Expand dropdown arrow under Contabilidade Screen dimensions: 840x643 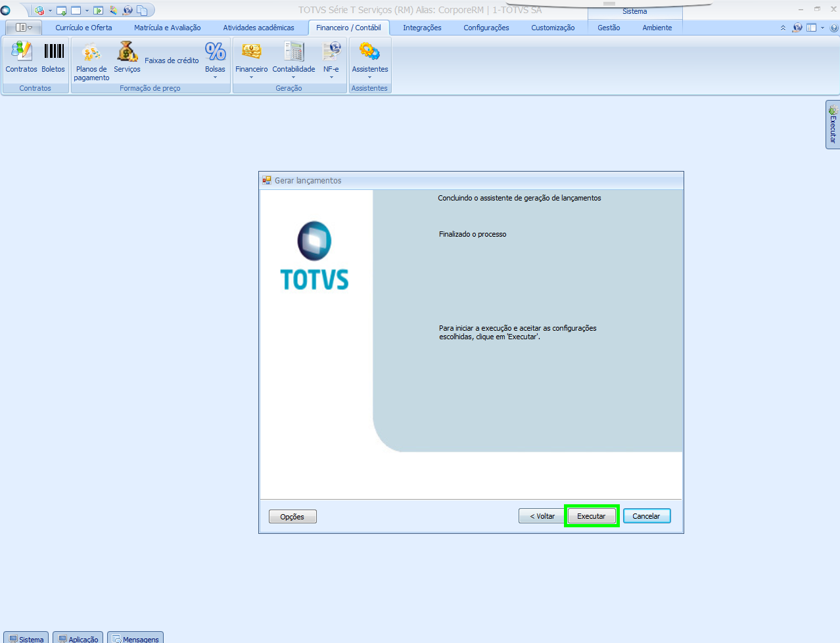pos(294,78)
